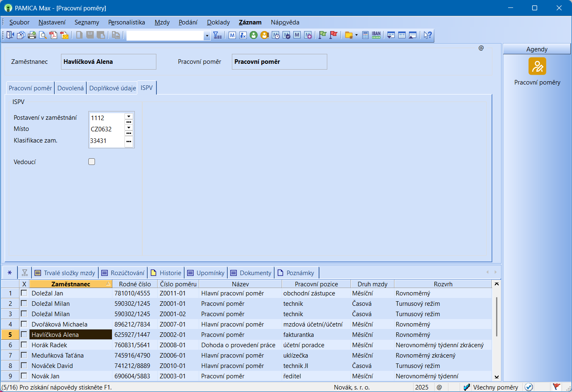Click the send PDF by email icon
572x392 pixels.
pyautogui.click(x=64, y=35)
